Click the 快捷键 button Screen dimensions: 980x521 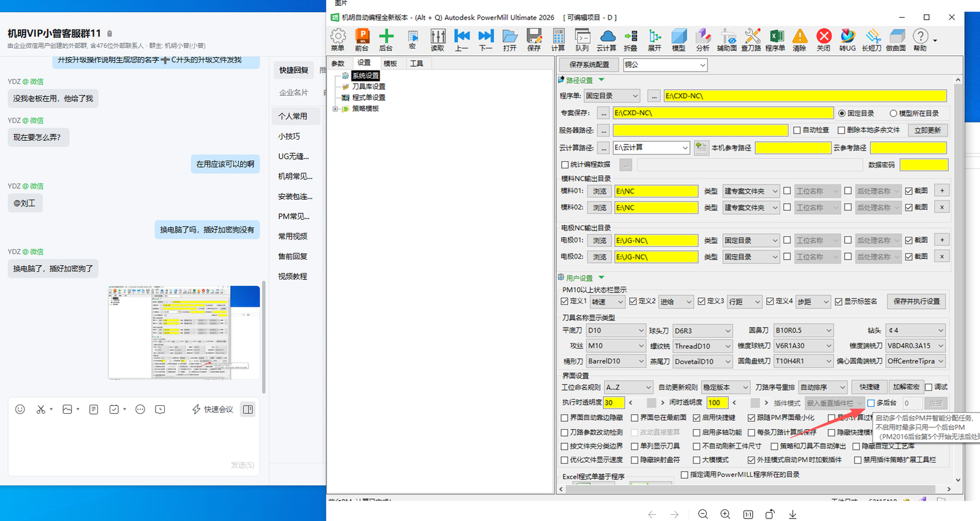click(x=869, y=387)
